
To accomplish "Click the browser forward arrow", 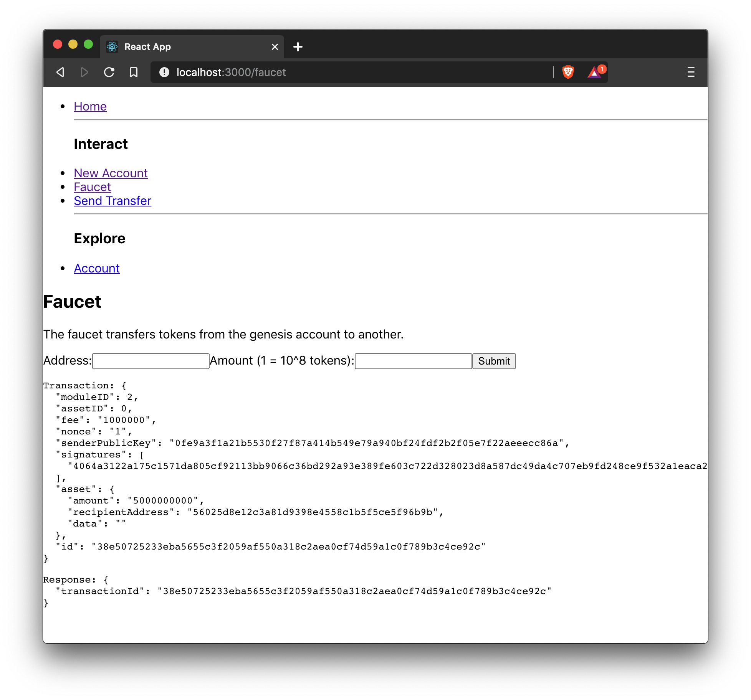I will (84, 72).
